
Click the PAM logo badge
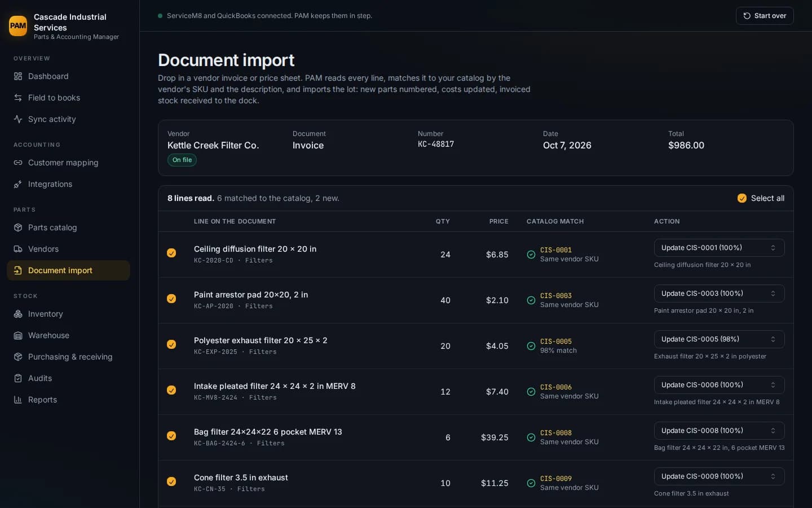click(18, 25)
